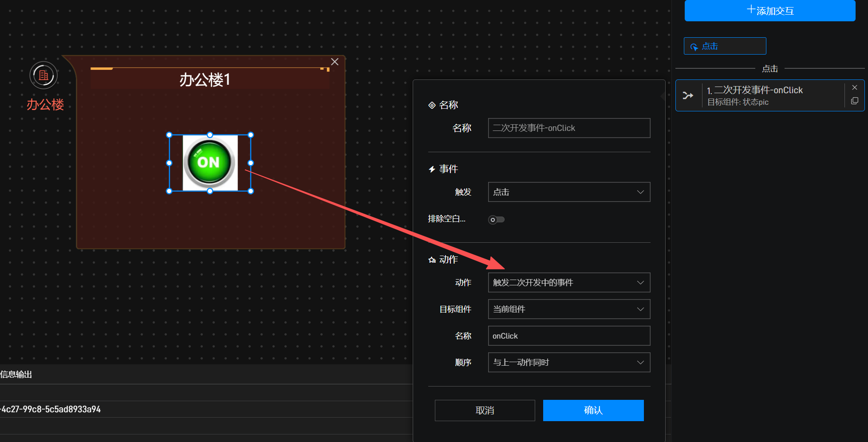Close the 办公楼1 popup with its X
Screen dimensions: 868x442
coord(335,62)
